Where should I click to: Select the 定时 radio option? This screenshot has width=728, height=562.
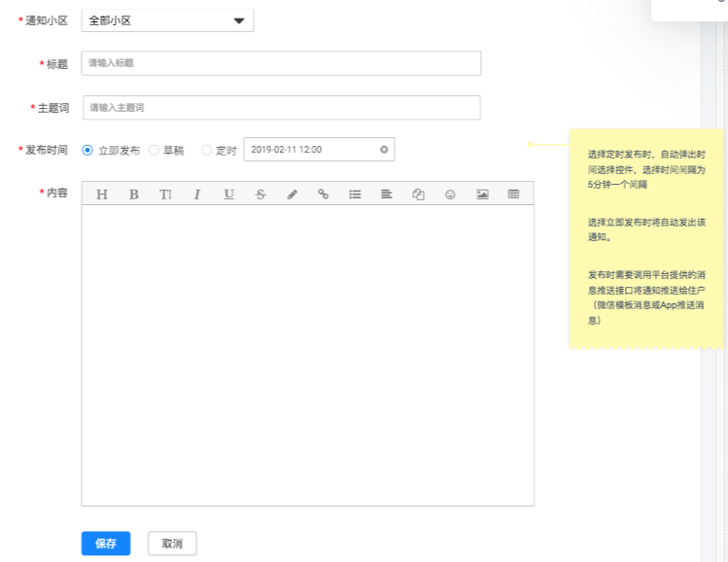pyautogui.click(x=206, y=151)
